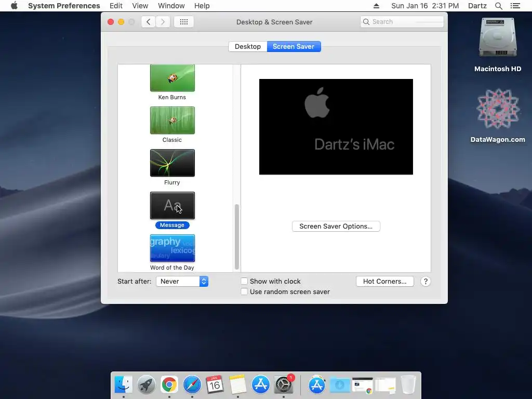Open System Preferences menu in menu bar
532x399 pixels.
(64, 6)
